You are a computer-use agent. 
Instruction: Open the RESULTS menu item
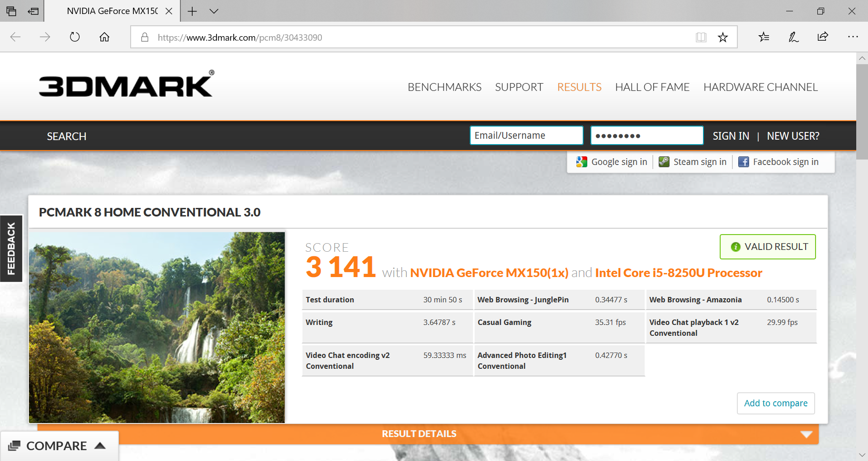pyautogui.click(x=579, y=87)
